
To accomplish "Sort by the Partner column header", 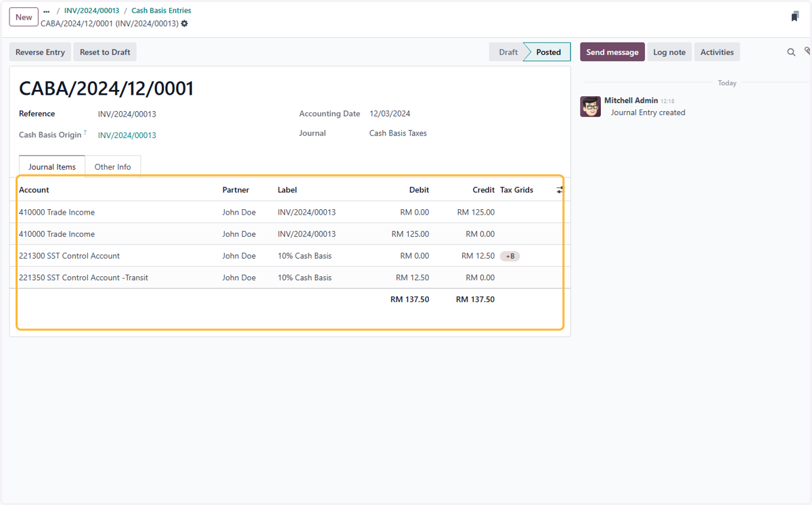I will 235,190.
